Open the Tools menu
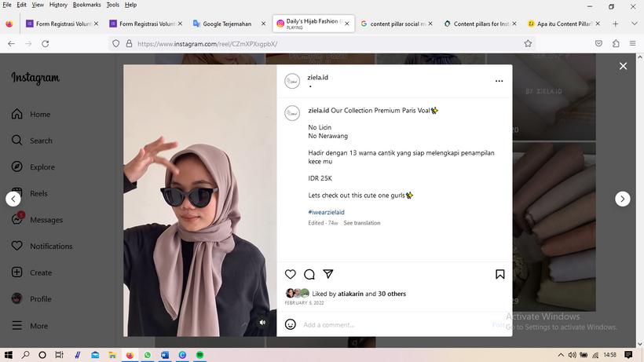 [x=112, y=5]
